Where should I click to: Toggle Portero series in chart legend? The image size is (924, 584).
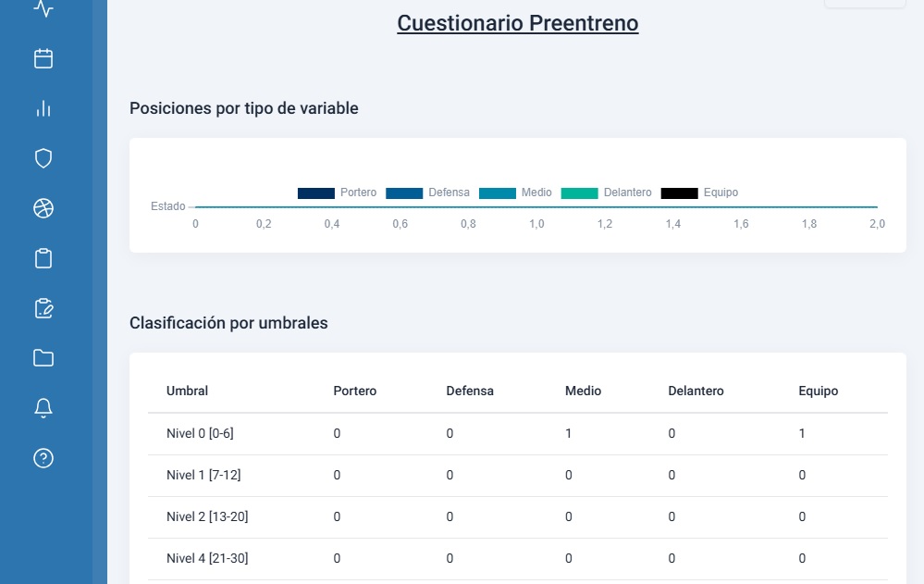click(337, 193)
